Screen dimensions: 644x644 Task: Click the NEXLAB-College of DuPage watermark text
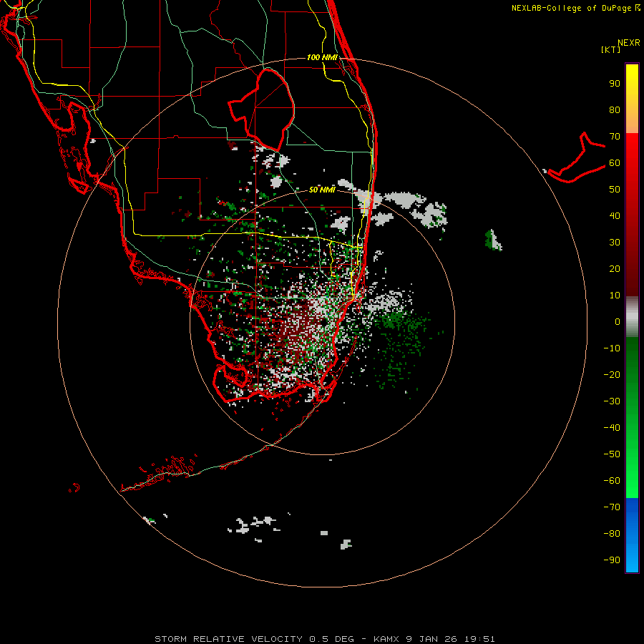(575, 8)
